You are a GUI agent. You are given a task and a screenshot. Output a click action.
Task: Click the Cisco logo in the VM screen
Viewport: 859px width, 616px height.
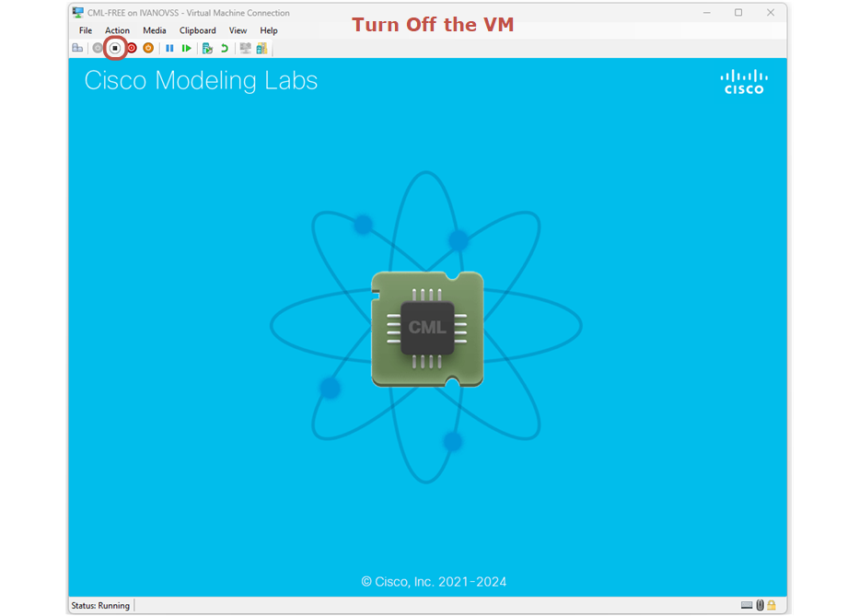pos(744,82)
